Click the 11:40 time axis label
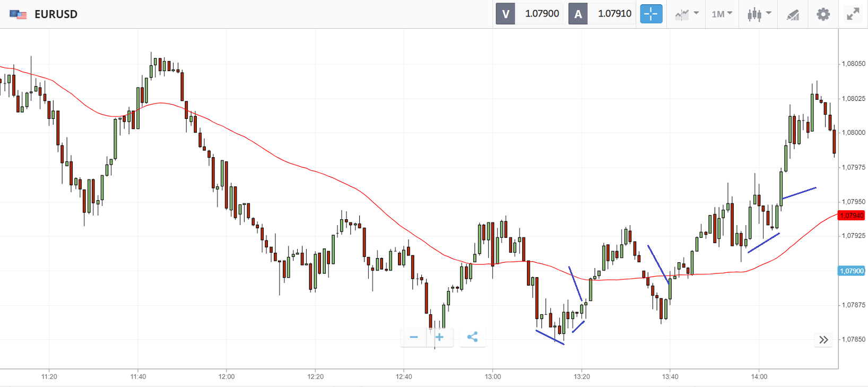This screenshot has width=868, height=387. point(138,377)
